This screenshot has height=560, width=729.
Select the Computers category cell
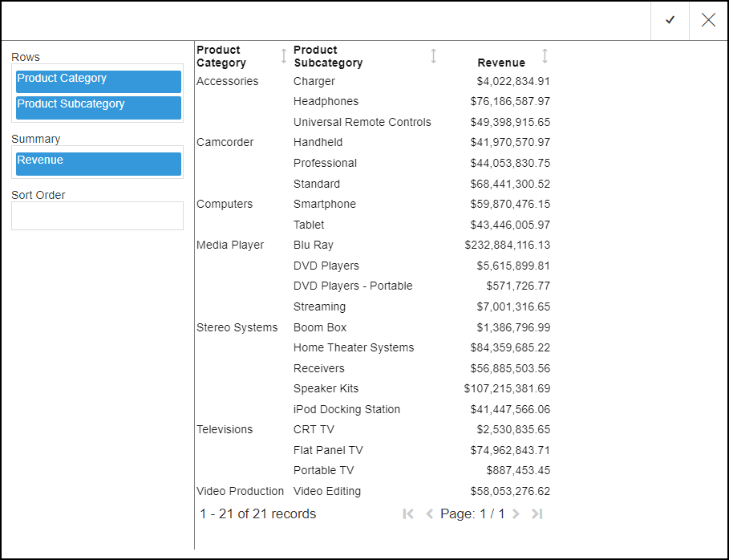coord(225,205)
